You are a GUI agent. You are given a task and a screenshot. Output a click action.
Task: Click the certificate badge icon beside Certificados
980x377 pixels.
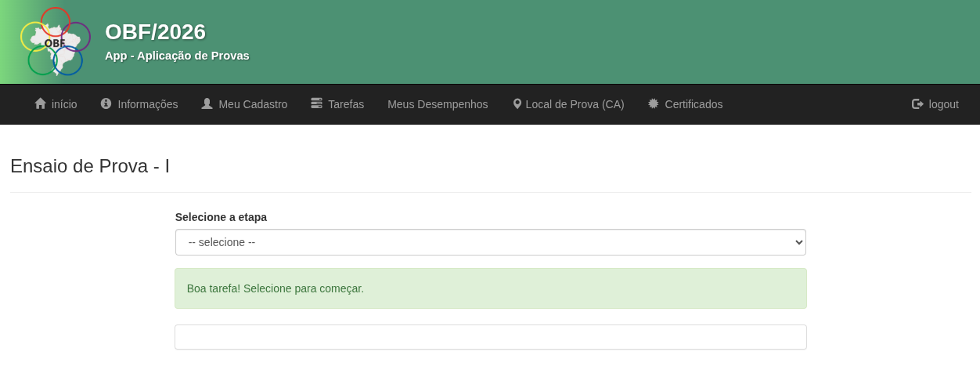[x=654, y=103]
